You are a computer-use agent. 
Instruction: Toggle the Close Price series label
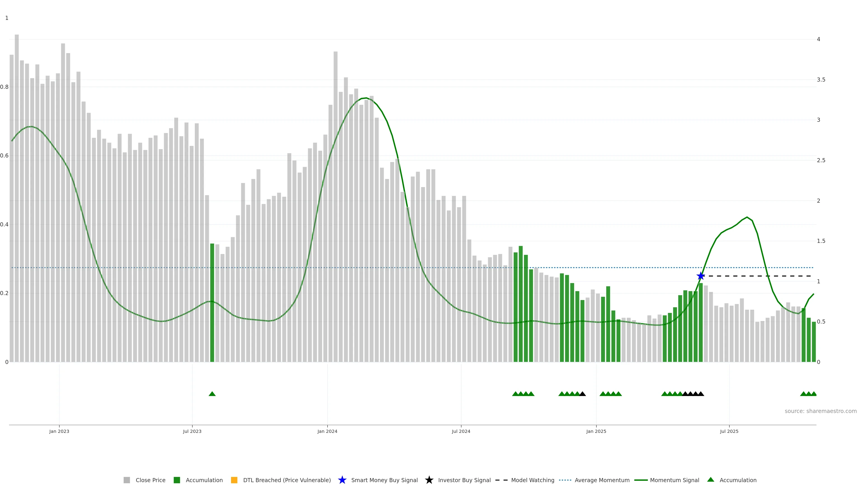(150, 480)
